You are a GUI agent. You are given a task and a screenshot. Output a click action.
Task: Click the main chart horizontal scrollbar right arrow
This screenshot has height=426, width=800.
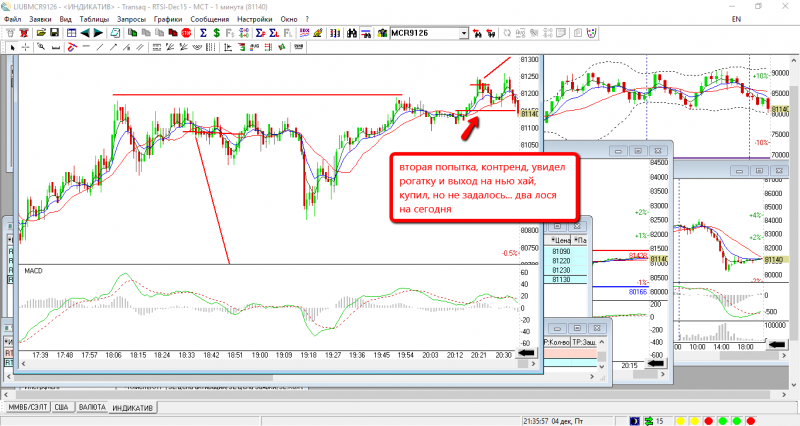534,364
